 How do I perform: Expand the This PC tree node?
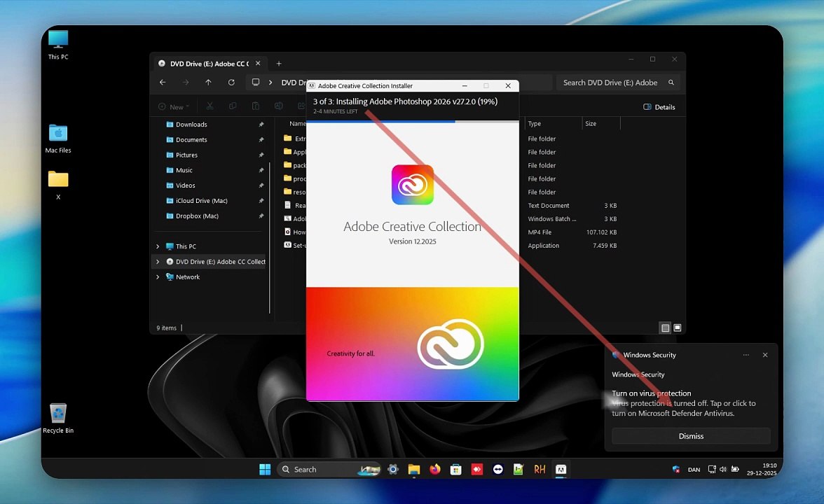[x=158, y=246]
